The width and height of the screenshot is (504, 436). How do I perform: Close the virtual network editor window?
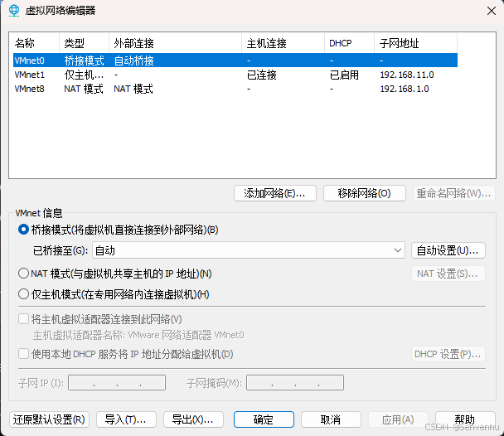click(491, 11)
